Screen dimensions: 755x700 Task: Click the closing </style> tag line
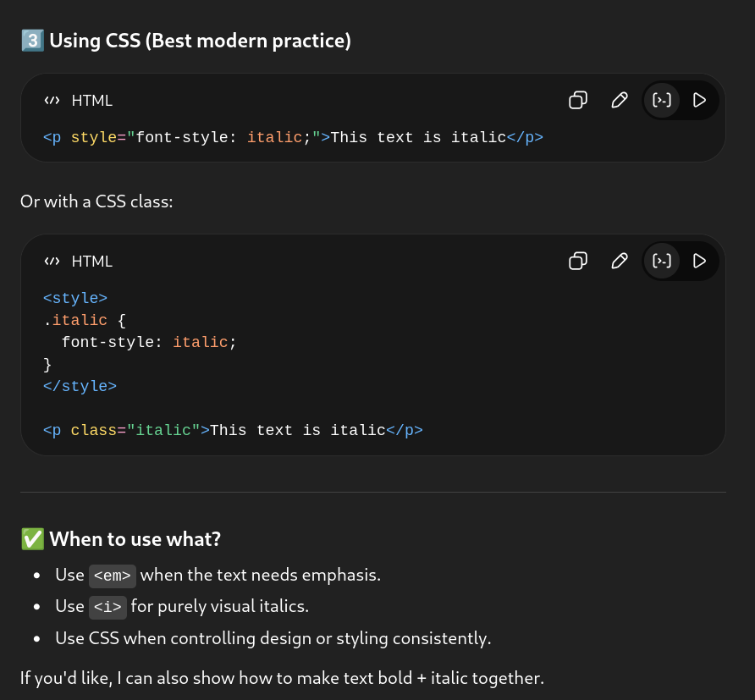coord(80,386)
